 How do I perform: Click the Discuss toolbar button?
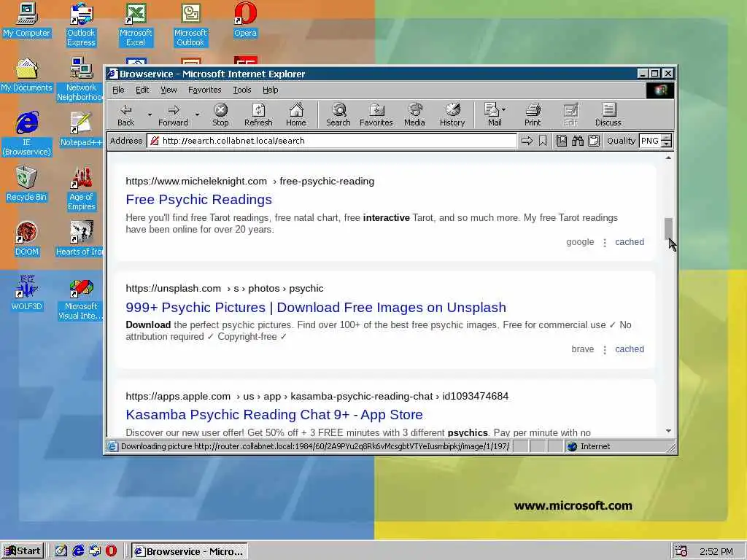(x=608, y=115)
